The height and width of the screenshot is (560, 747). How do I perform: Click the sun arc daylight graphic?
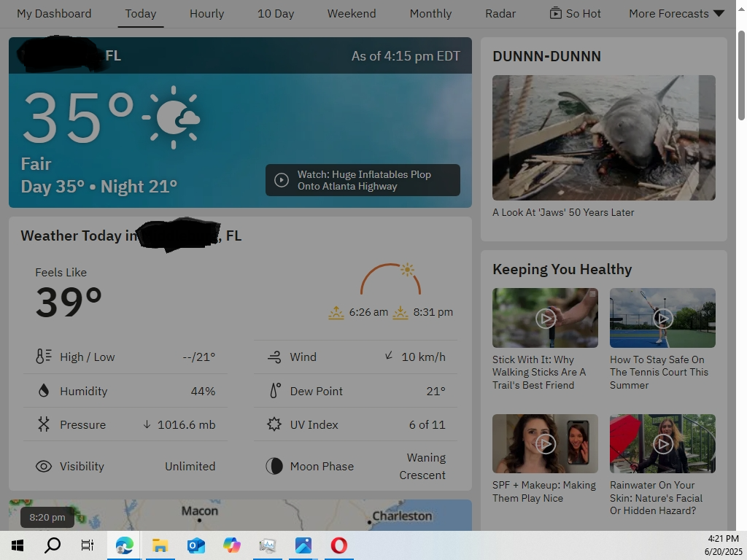391,279
